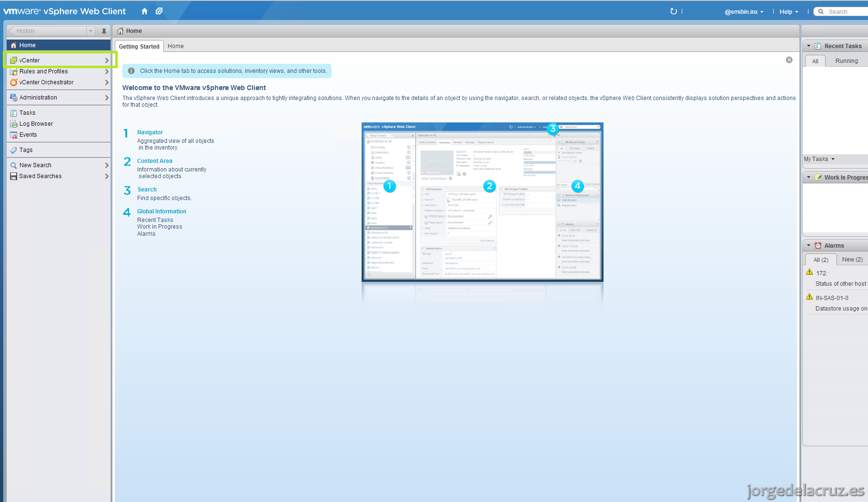Click the refresh icon in the header
The width and height of the screenshot is (868, 502).
pos(674,11)
